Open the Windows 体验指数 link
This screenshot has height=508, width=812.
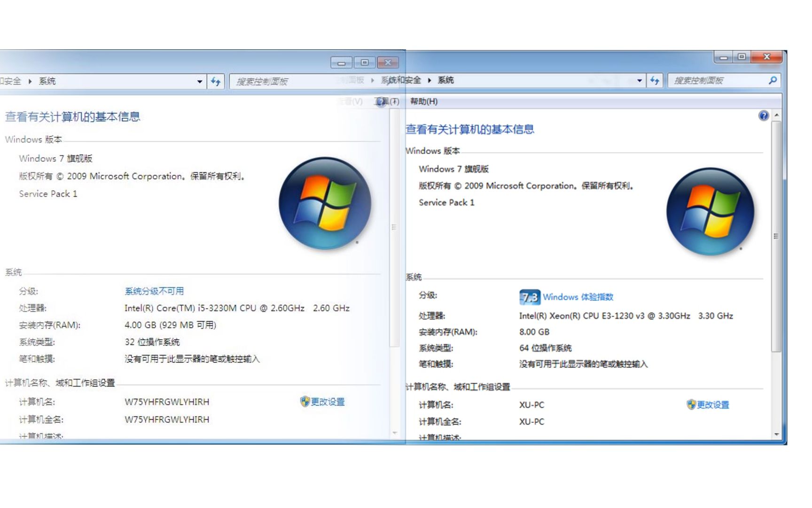click(578, 297)
